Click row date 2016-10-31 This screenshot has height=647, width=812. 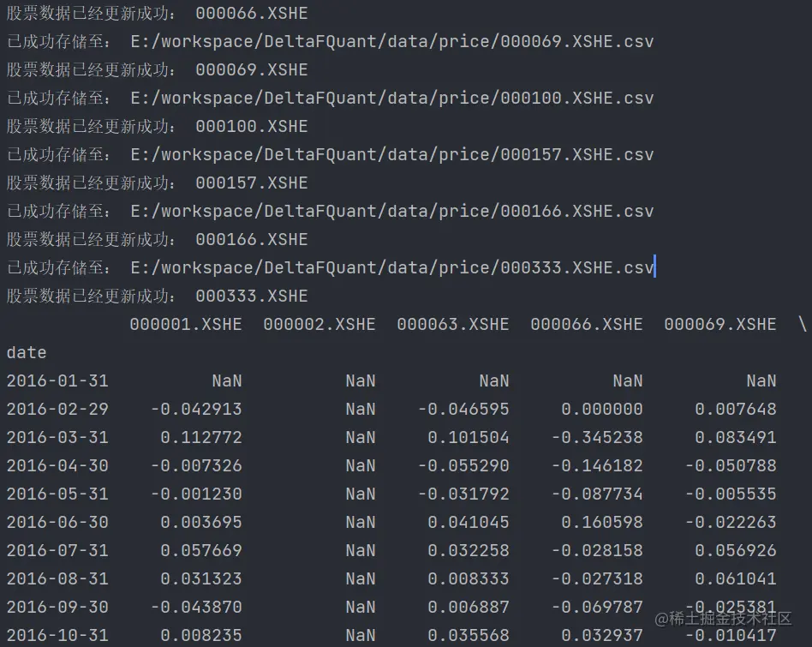(57, 635)
